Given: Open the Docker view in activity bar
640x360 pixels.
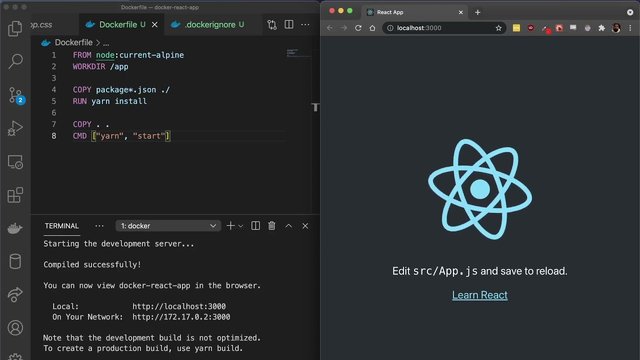Looking at the screenshot, I should pyautogui.click(x=15, y=228).
